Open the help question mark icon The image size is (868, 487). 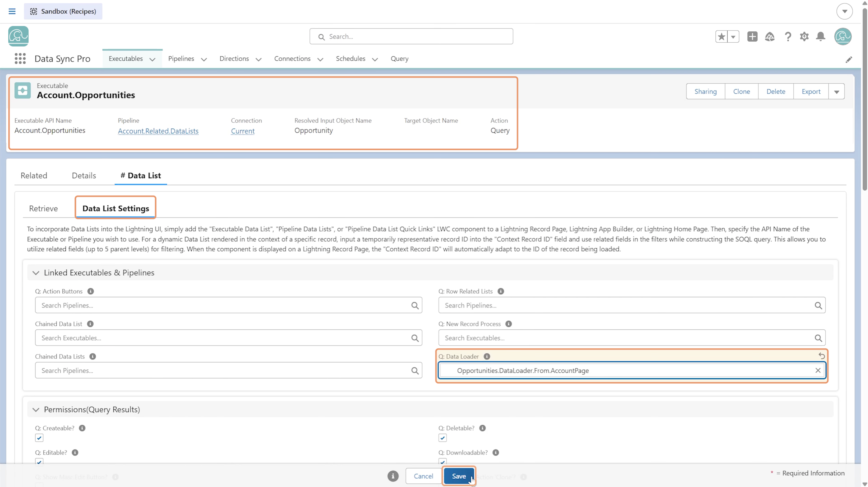(788, 36)
